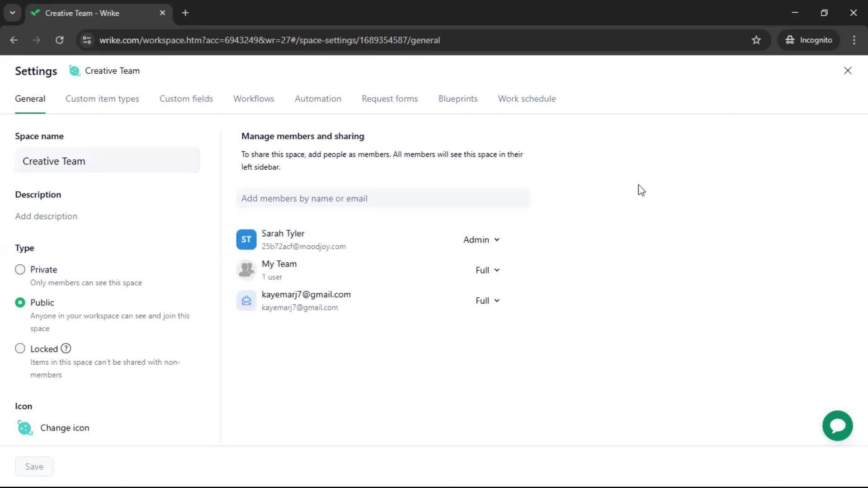The image size is (868, 488).
Task: Close the Creative Team - Wrike tab
Action: 162,13
